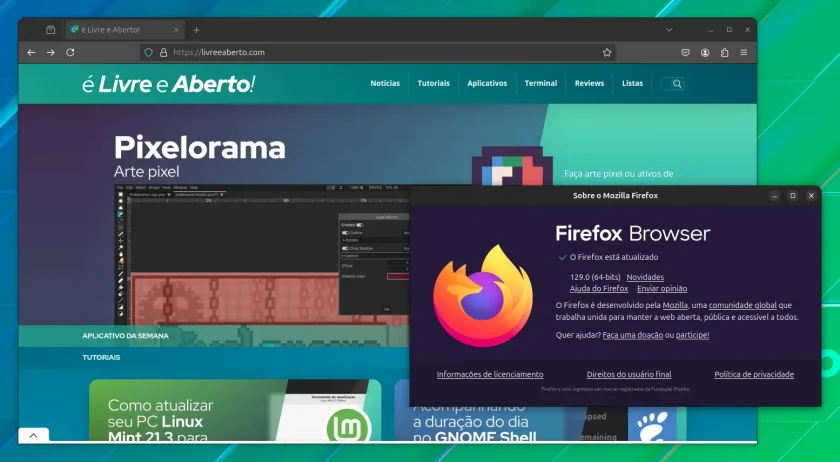The image size is (840, 462).
Task: Go forward with the Firefox forward arrow
Action: [x=50, y=53]
